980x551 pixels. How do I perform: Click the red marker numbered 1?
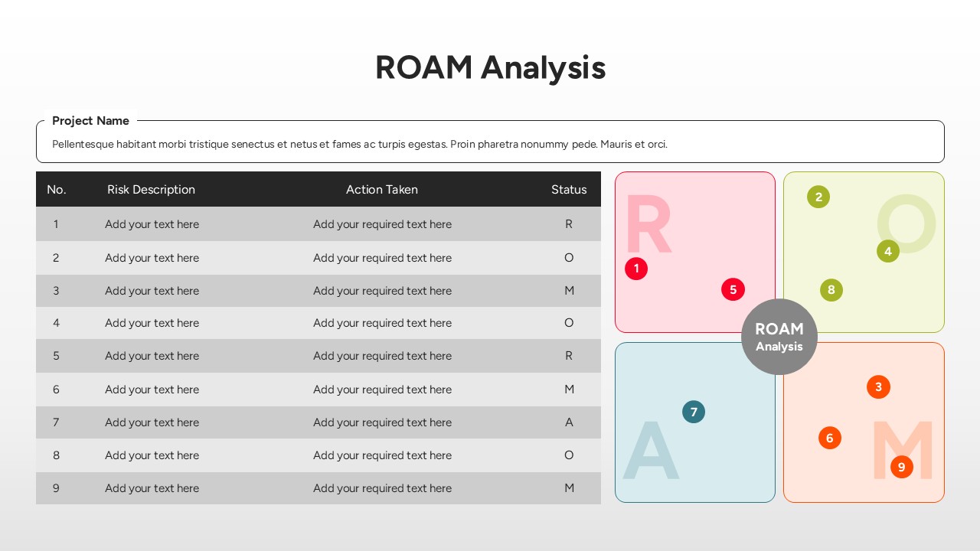[636, 269]
